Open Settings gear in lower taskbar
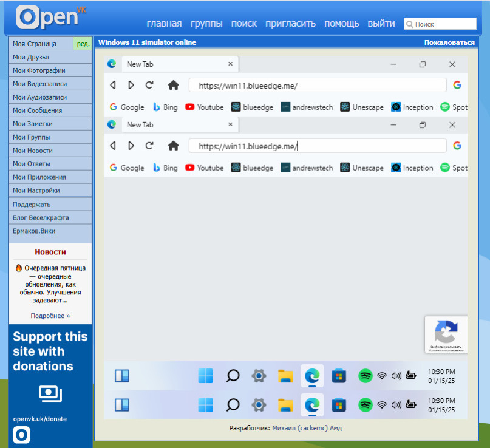The image size is (490, 448). [x=259, y=405]
